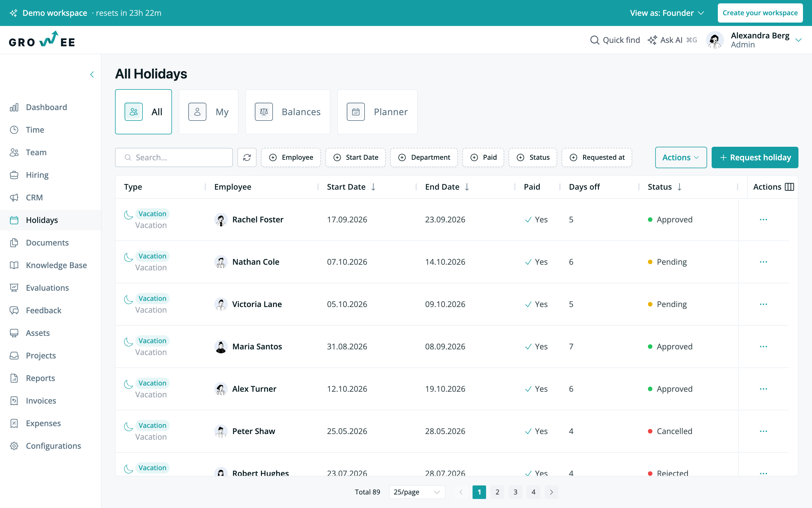Add the Employee filter
This screenshot has height=508, width=812.
291,157
